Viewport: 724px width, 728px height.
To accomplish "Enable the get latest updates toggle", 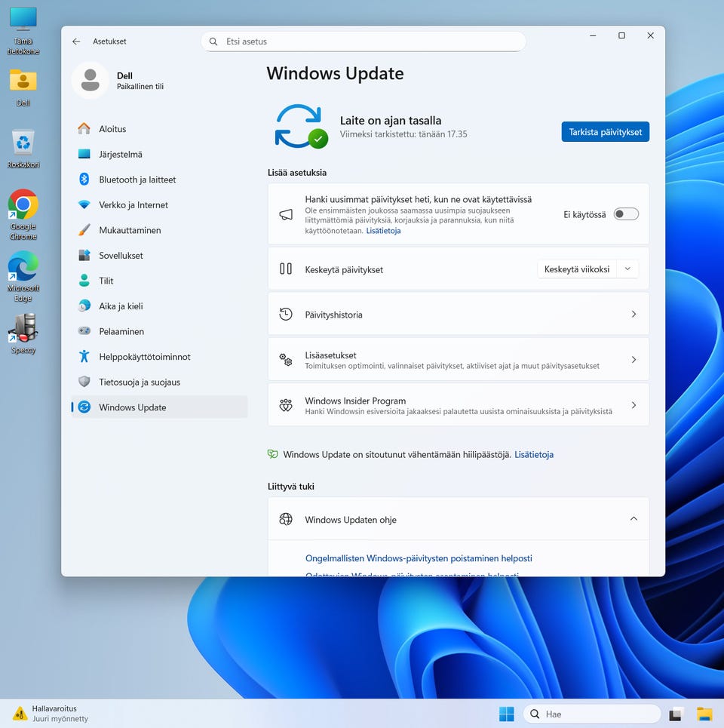I will click(626, 214).
